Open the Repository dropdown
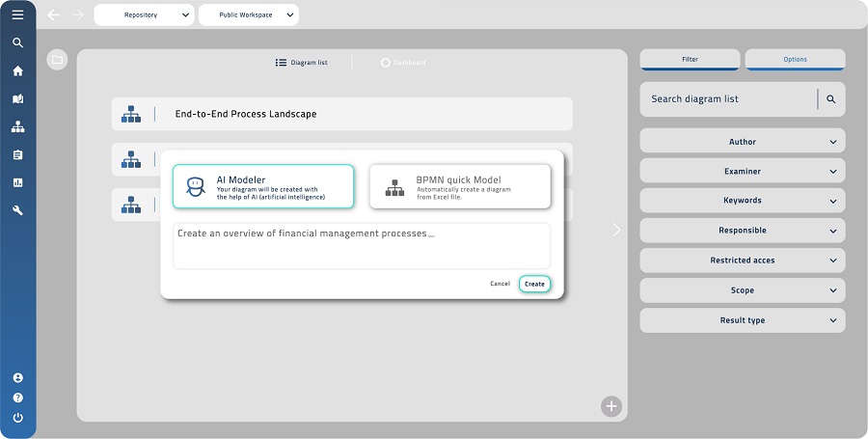 [145, 15]
